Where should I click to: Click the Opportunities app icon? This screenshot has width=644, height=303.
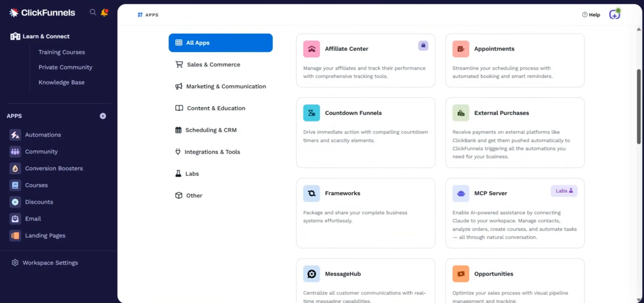(x=461, y=274)
